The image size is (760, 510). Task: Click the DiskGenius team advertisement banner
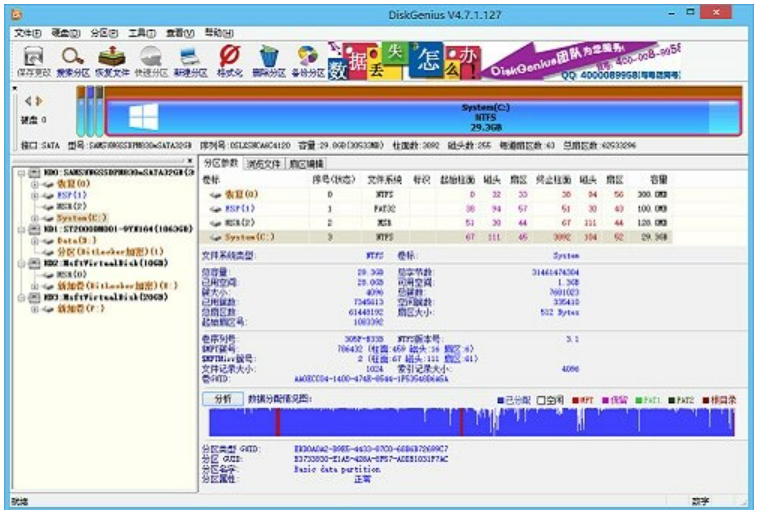pos(582,62)
